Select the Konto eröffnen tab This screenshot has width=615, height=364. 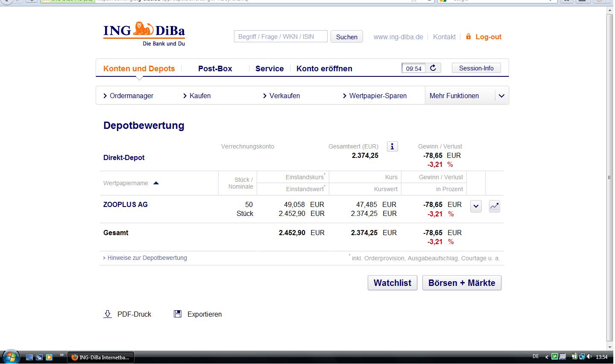pyautogui.click(x=324, y=69)
